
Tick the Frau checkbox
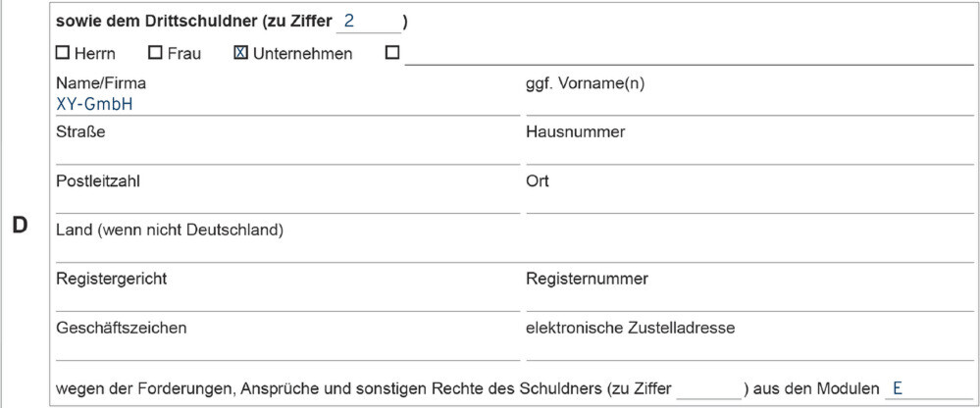click(x=155, y=54)
